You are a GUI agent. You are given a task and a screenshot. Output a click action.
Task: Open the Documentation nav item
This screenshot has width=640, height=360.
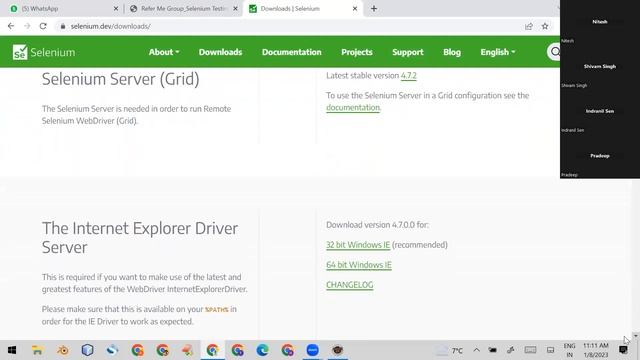[291, 52]
